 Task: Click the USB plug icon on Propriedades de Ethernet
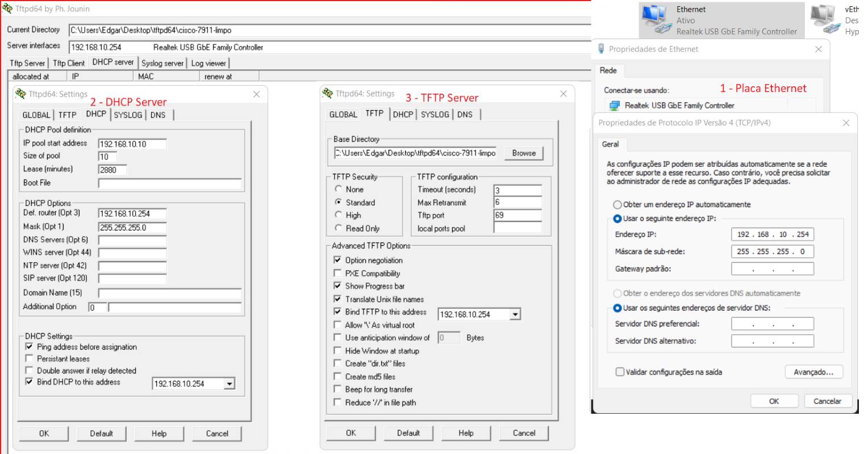(x=600, y=49)
